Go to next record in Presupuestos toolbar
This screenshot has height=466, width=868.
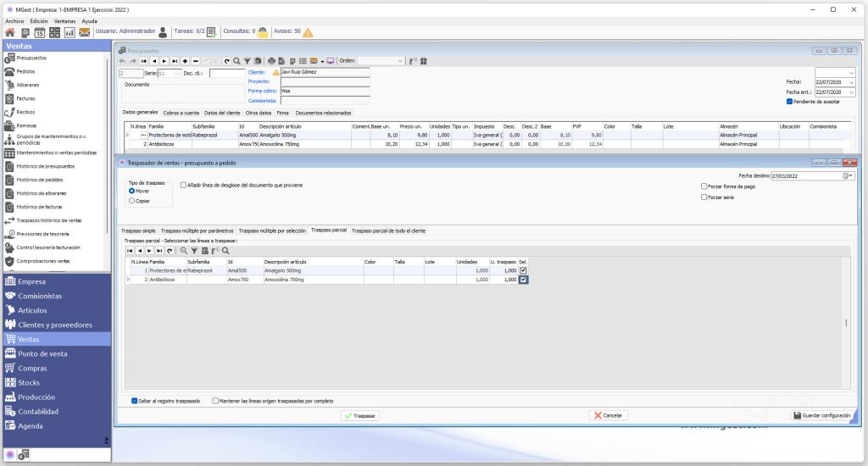click(164, 61)
